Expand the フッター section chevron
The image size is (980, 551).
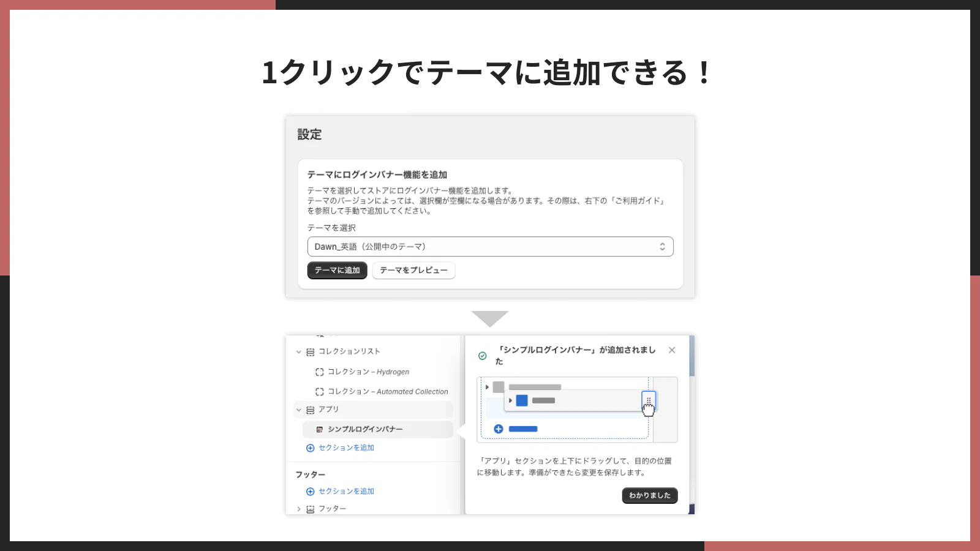299,509
